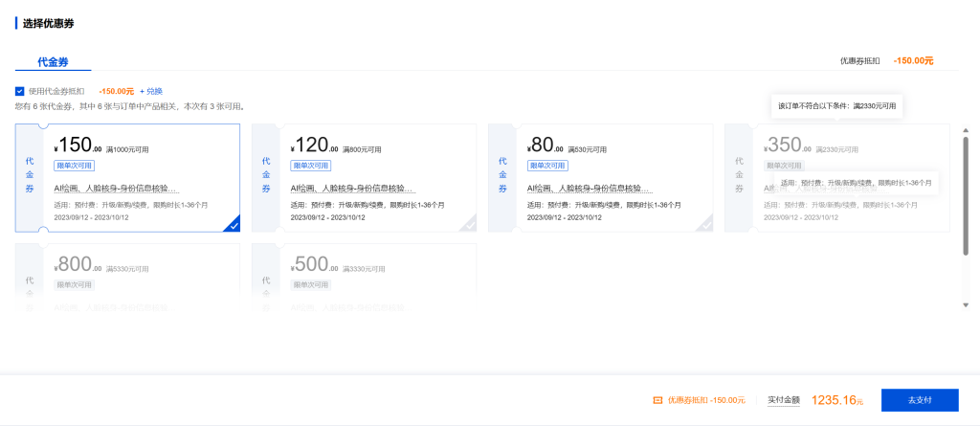Click the orange coupon icon in footer
This screenshot has height=426, width=980.
pos(657,400)
